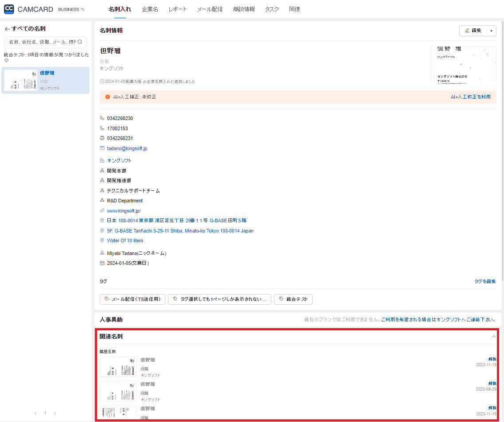Image resolution: width=504 pixels, height=422 pixels.
Task: Click the company building icon by キングソフト
Action: pyautogui.click(x=102, y=161)
